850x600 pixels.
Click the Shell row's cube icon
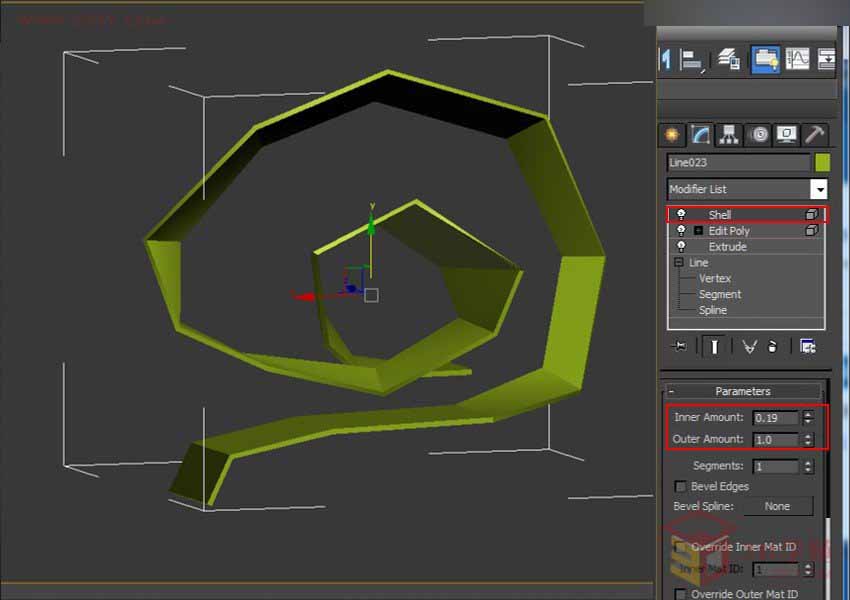(x=811, y=215)
